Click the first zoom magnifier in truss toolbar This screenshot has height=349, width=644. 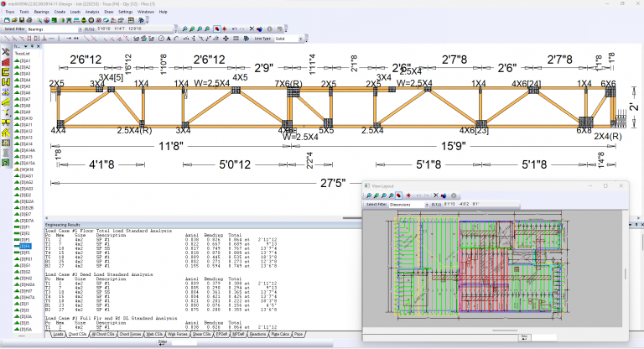(184, 29)
